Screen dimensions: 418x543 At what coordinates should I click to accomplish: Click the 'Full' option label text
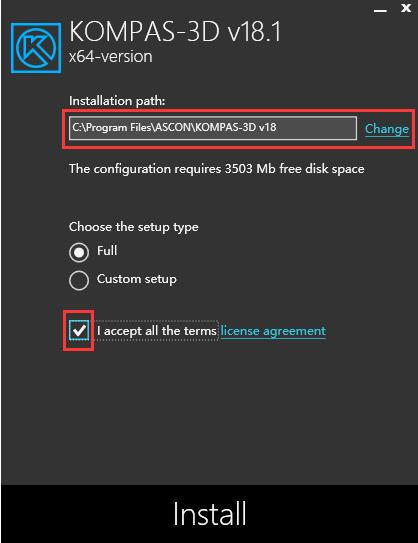pyautogui.click(x=107, y=250)
